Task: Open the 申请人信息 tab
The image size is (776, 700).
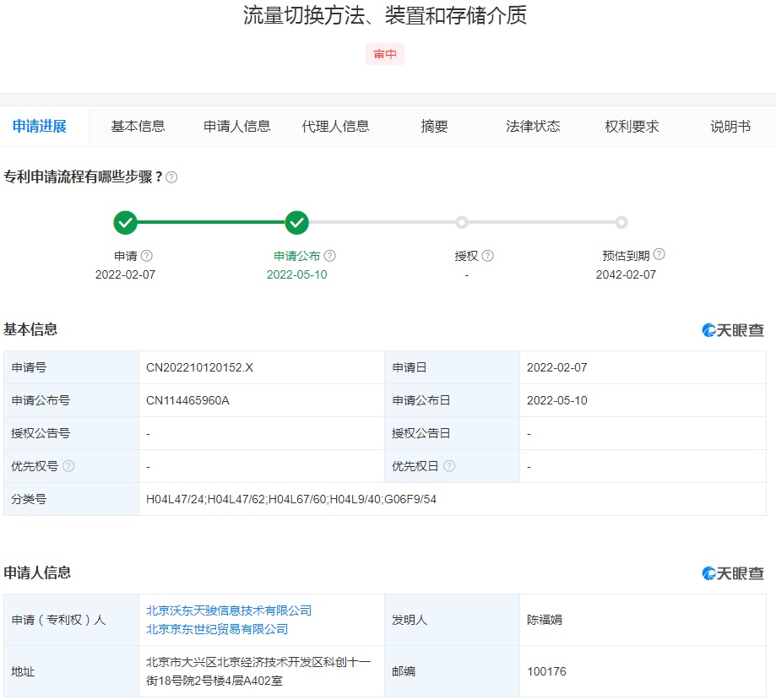Action: (237, 127)
